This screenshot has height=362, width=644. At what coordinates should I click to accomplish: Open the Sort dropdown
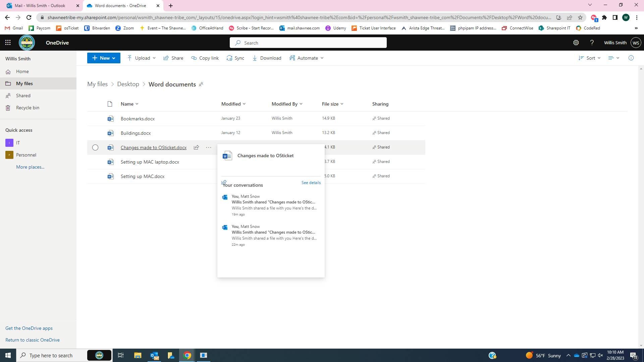click(589, 58)
